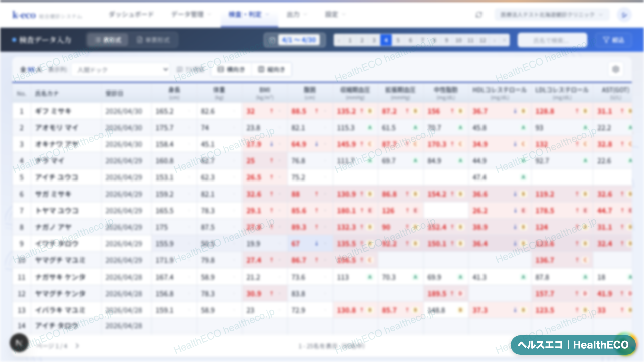This screenshot has height=362, width=644.
Task: Click height cell 165.2 for ギフ ミサキ
Action: click(x=174, y=111)
